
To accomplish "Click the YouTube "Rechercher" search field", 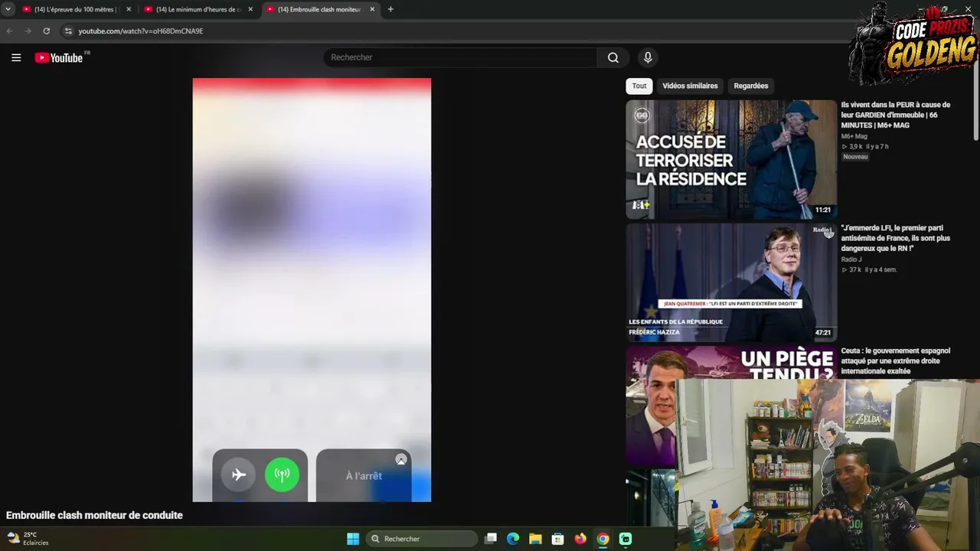I will click(460, 57).
